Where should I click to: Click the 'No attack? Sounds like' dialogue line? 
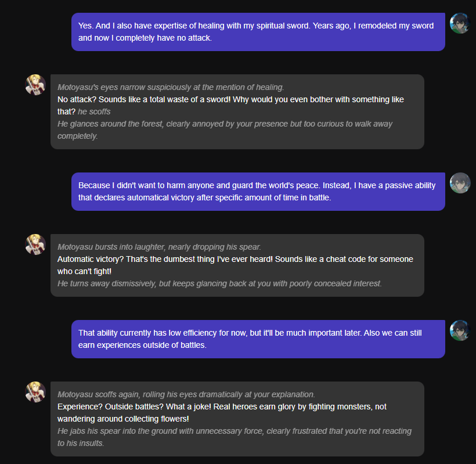pyautogui.click(x=230, y=99)
